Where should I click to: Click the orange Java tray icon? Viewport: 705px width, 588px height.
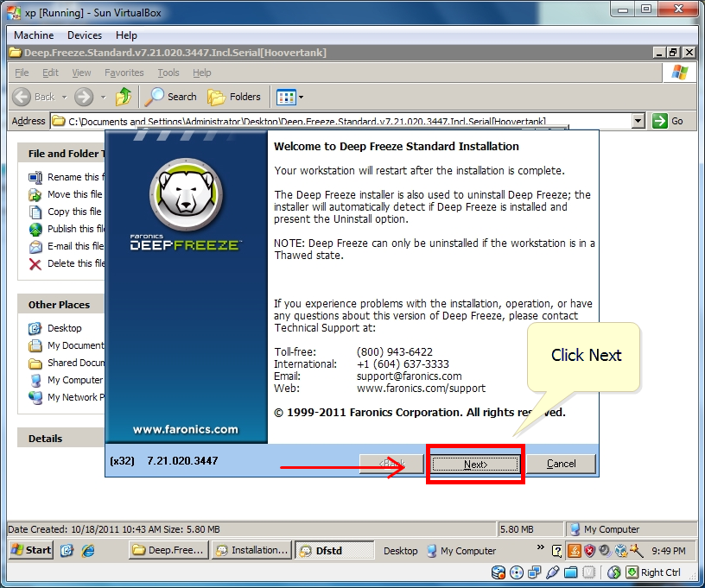(575, 551)
